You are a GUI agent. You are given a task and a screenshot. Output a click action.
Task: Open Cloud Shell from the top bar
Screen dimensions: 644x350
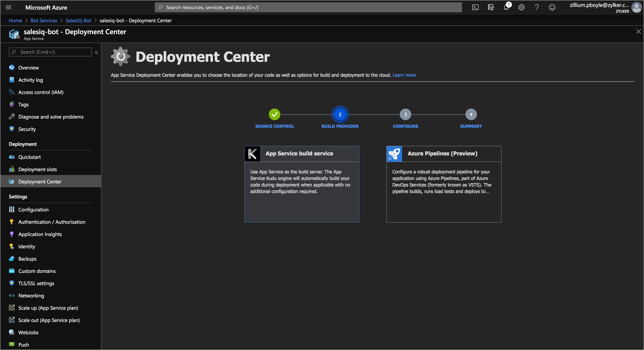475,7
